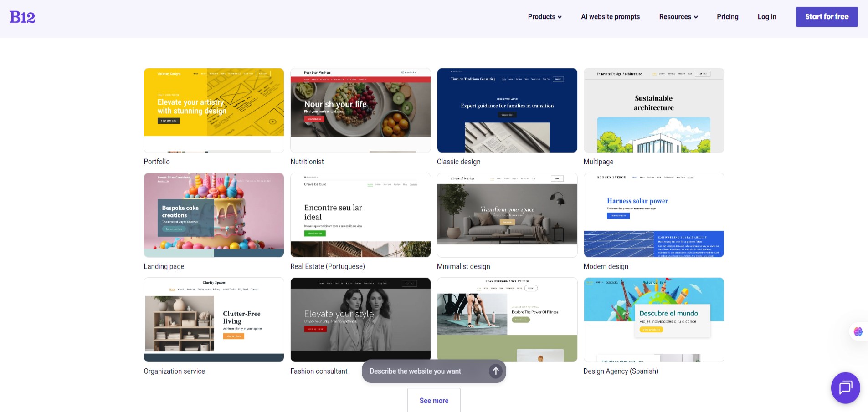Click the Classic design caption text
The height and width of the screenshot is (412, 868).
[458, 162]
